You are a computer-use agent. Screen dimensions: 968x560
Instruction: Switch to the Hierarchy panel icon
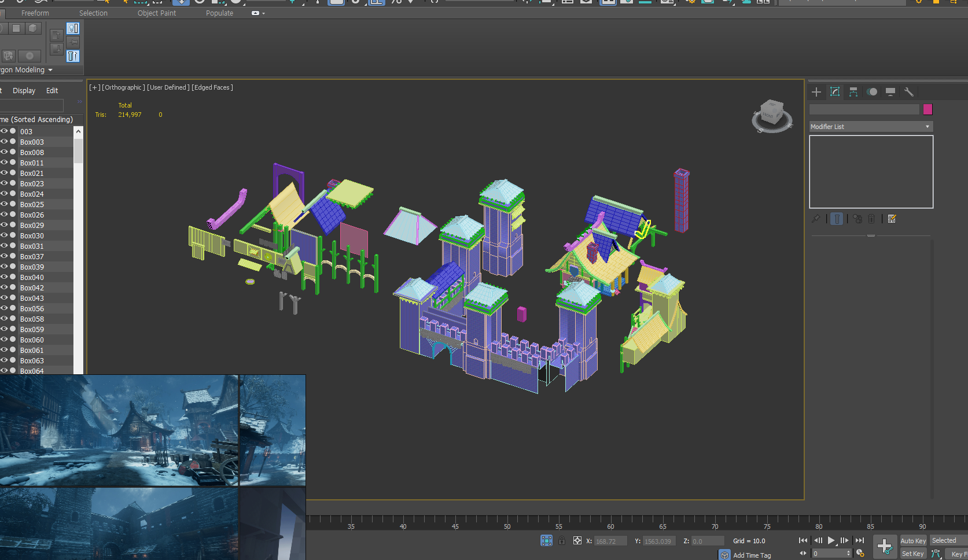tap(853, 92)
